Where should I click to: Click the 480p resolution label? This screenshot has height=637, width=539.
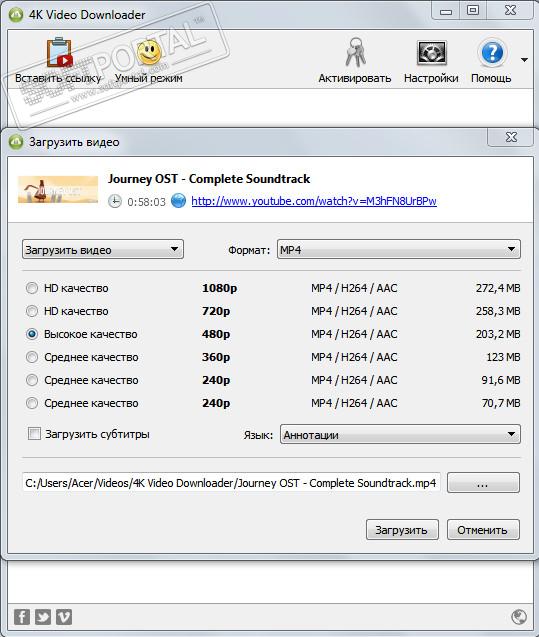(x=216, y=334)
